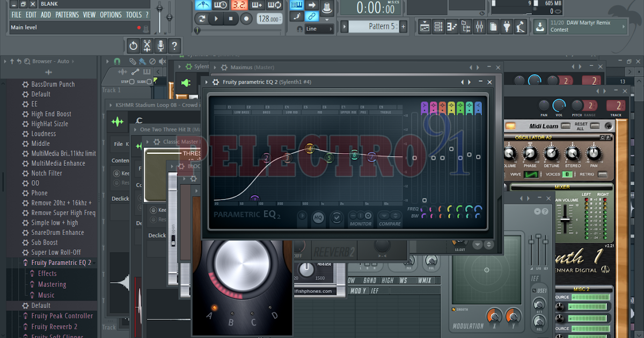Expand Fruity Peak Controller browser entry
Image resolution: width=644 pixels, height=338 pixels.
(62, 316)
